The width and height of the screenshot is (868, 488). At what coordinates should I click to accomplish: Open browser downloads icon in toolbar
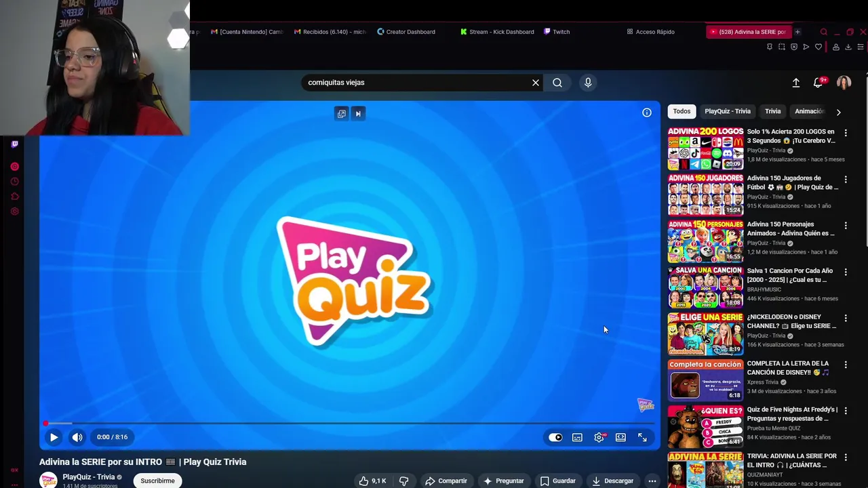point(848,47)
